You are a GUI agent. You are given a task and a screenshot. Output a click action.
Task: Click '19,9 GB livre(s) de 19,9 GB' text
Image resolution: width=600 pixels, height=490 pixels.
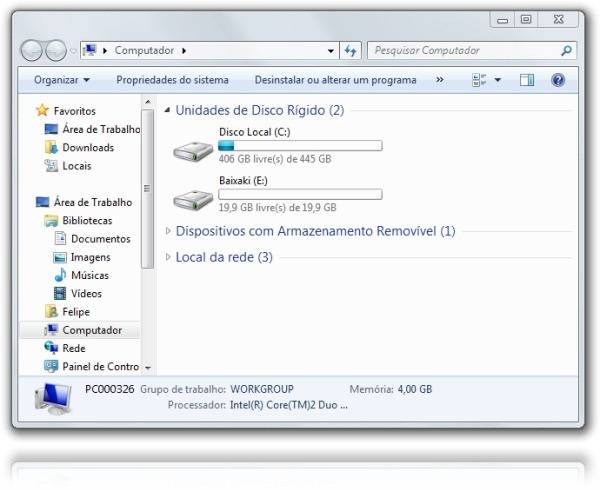pos(277,207)
